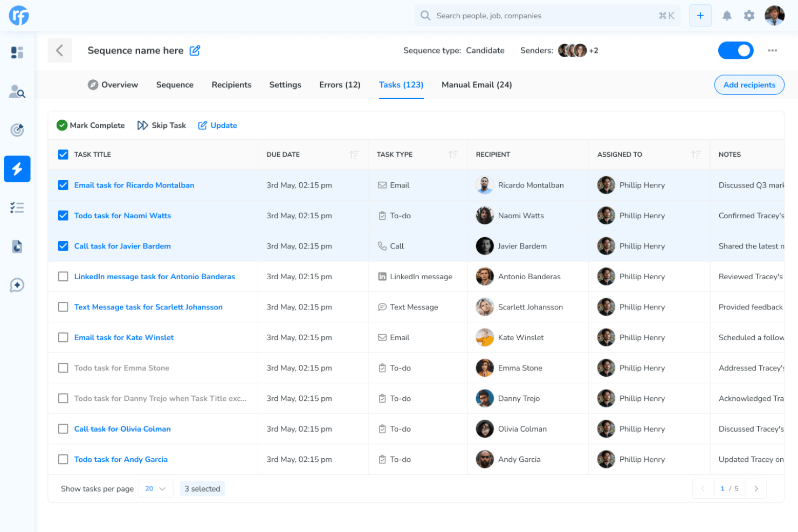Open tasks per page dropdown

[156, 489]
